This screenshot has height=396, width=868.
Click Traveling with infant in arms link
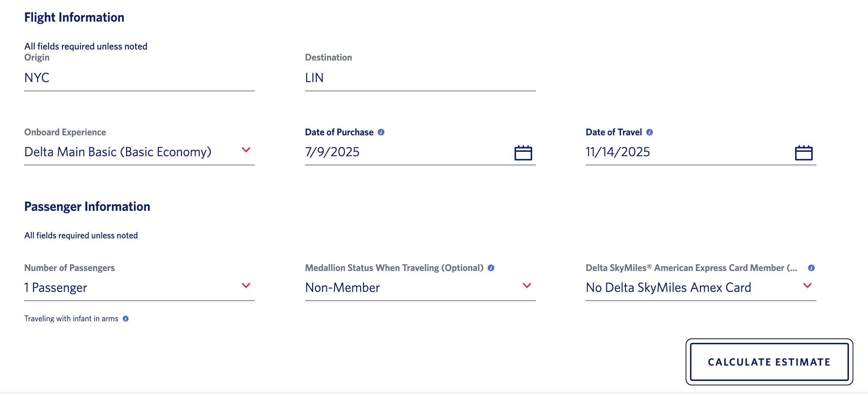click(x=71, y=319)
